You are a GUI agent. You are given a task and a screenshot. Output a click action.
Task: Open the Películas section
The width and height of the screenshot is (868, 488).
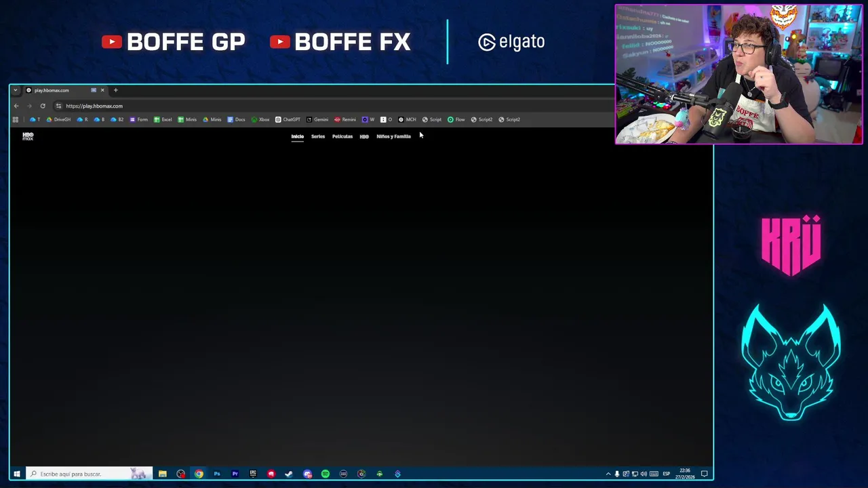click(x=342, y=136)
